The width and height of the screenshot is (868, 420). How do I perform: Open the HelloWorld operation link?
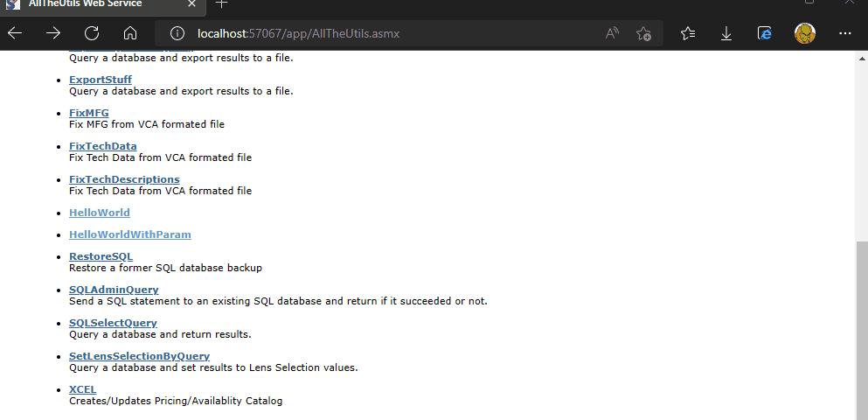(100, 213)
